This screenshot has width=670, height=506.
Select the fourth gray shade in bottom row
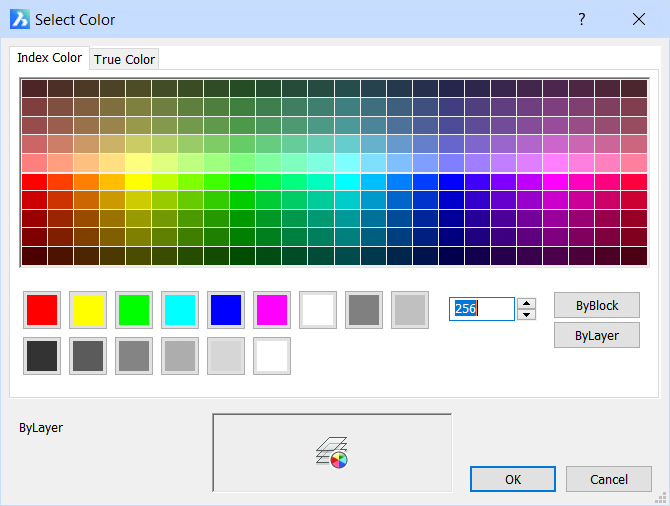pyautogui.click(x=180, y=356)
